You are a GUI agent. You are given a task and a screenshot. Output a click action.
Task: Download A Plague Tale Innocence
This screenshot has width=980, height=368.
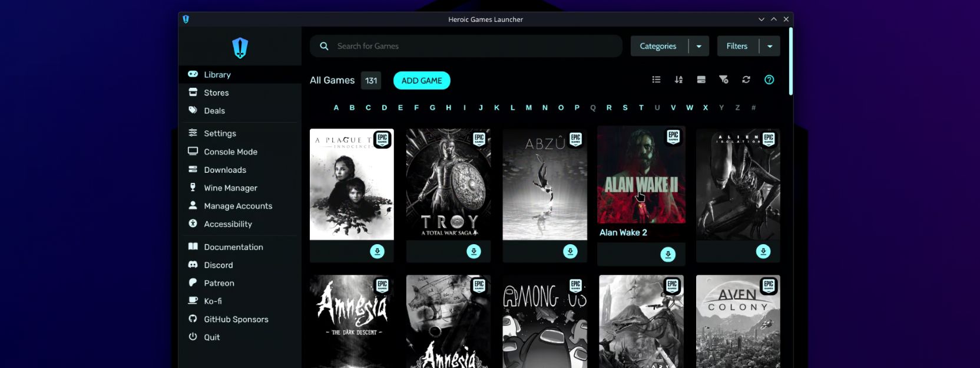(378, 252)
